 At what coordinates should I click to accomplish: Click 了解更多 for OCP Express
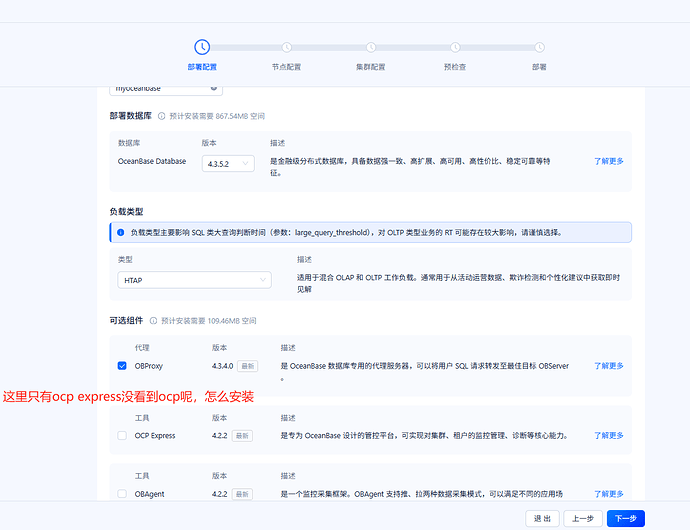point(609,435)
